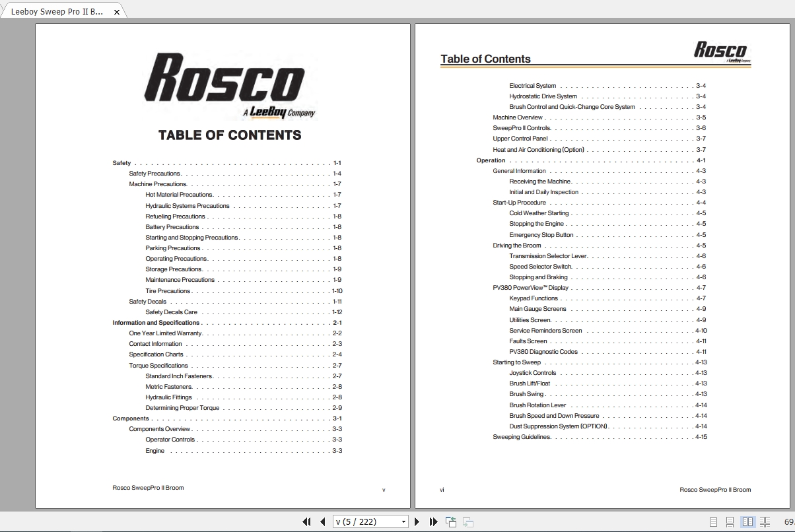Click the Cold Weather Starting entry

[607, 213]
